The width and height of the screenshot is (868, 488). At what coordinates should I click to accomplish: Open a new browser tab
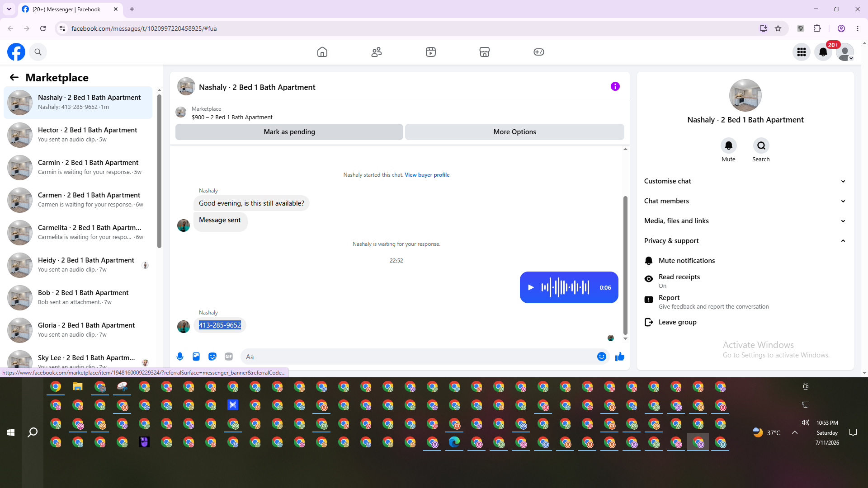(132, 9)
